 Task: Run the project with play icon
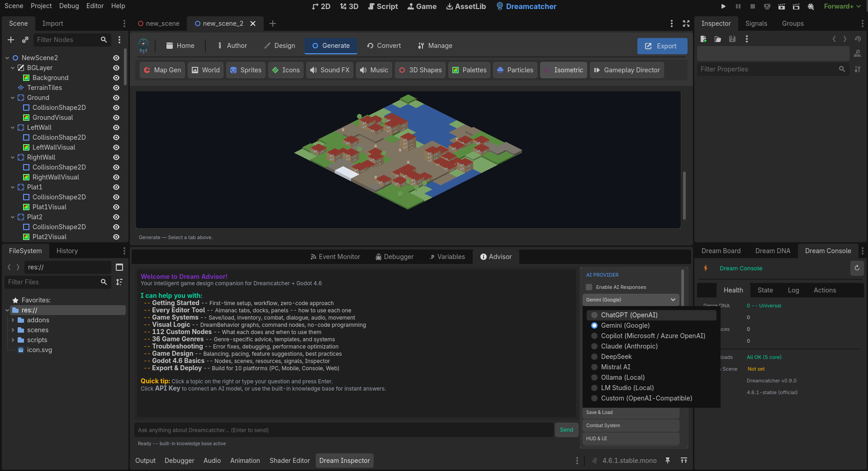tap(723, 6)
